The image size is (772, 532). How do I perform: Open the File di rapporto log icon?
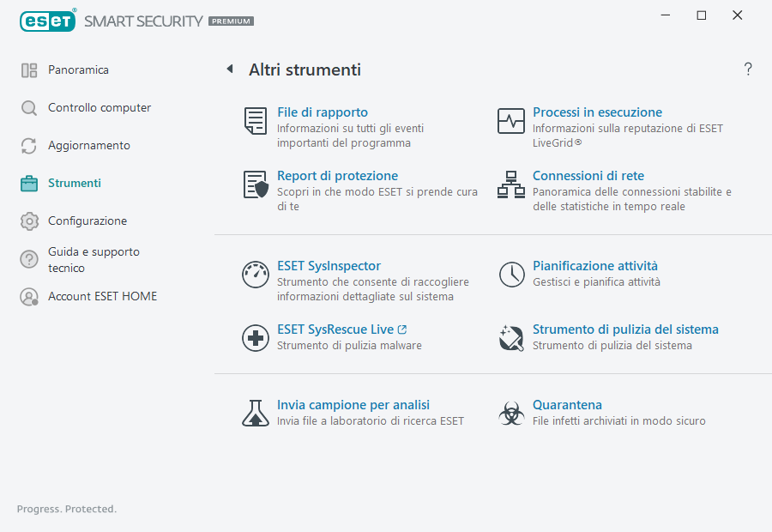pyautogui.click(x=255, y=121)
